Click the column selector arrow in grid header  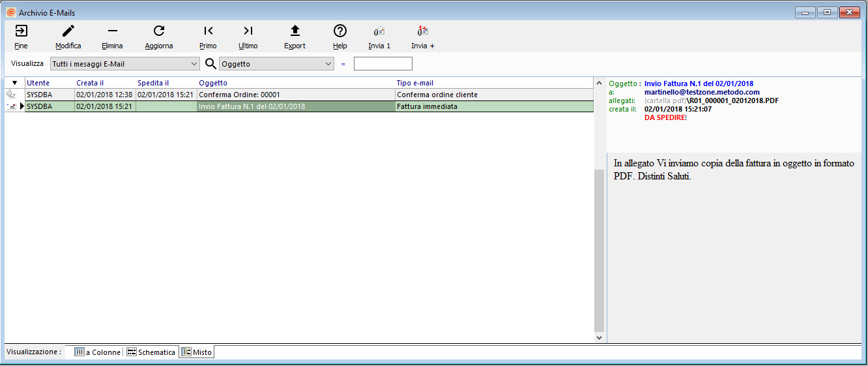click(x=14, y=84)
